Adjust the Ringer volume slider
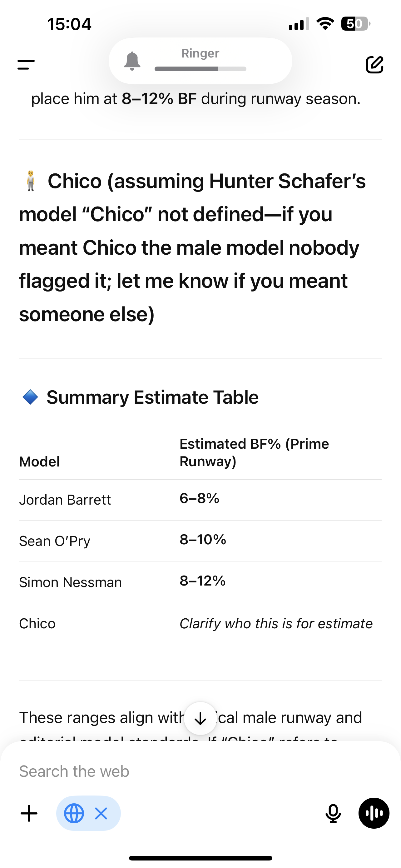Image resolution: width=401 pixels, height=868 pixels. coord(200,69)
